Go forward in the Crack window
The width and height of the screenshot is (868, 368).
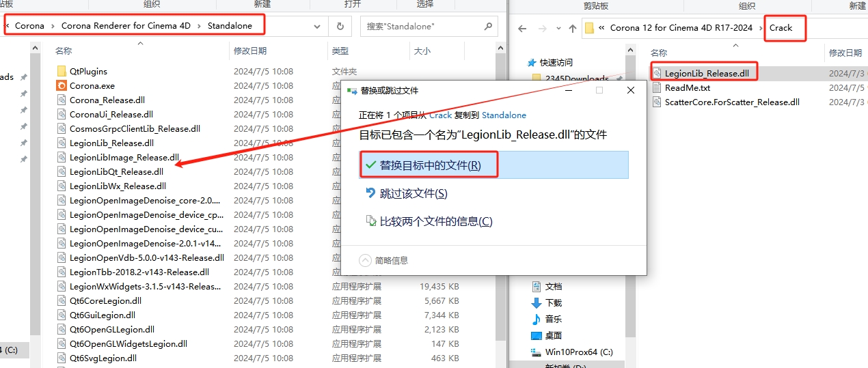point(541,28)
